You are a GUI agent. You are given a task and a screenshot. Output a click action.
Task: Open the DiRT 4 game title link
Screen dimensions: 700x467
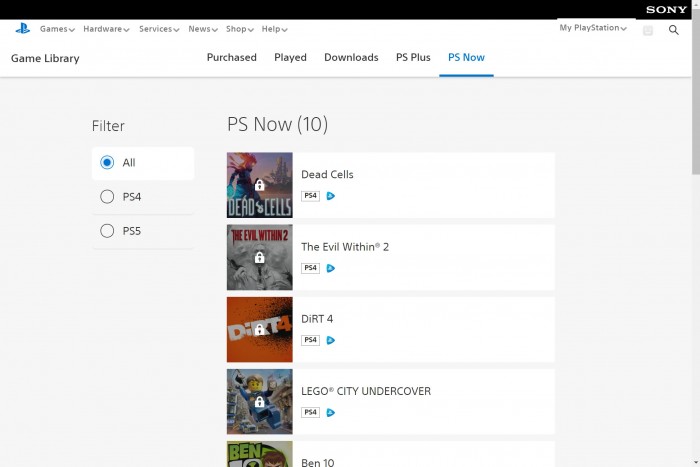point(317,319)
